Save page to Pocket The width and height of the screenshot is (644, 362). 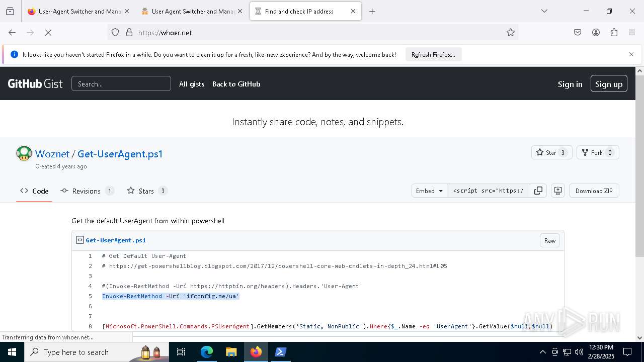pyautogui.click(x=578, y=33)
